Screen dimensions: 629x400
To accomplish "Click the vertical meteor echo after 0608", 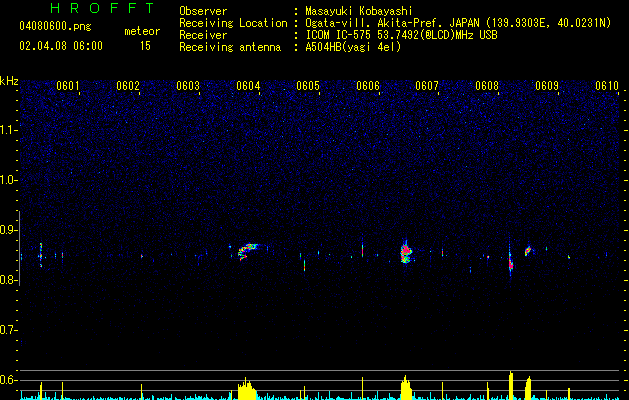I will coord(510,263).
